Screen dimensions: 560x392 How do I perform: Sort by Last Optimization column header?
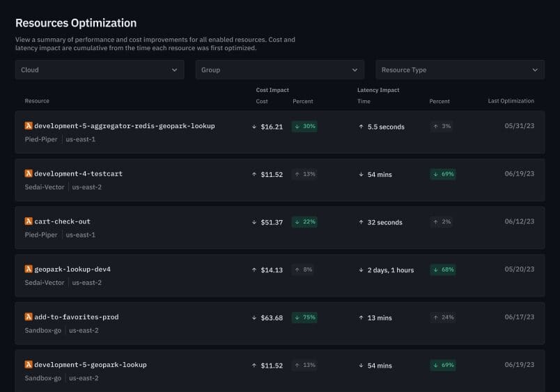tap(511, 101)
